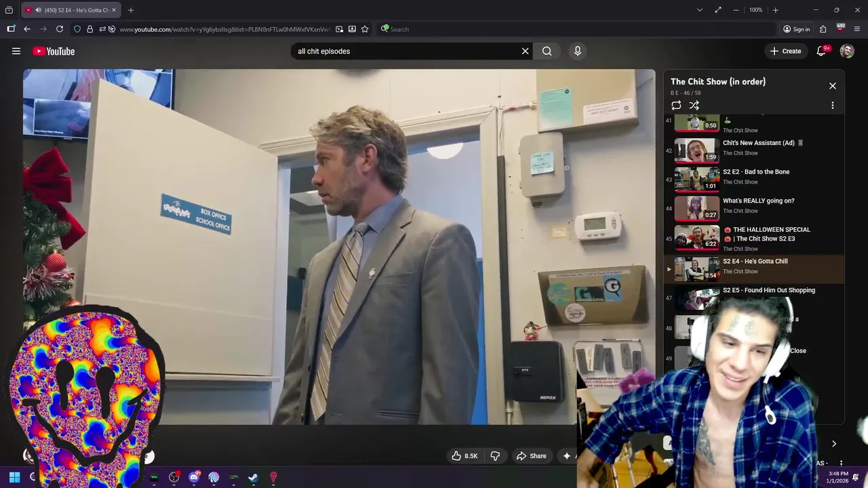Open thumbnail of the 1:59 video
This screenshot has height=488, width=868.
(696, 150)
